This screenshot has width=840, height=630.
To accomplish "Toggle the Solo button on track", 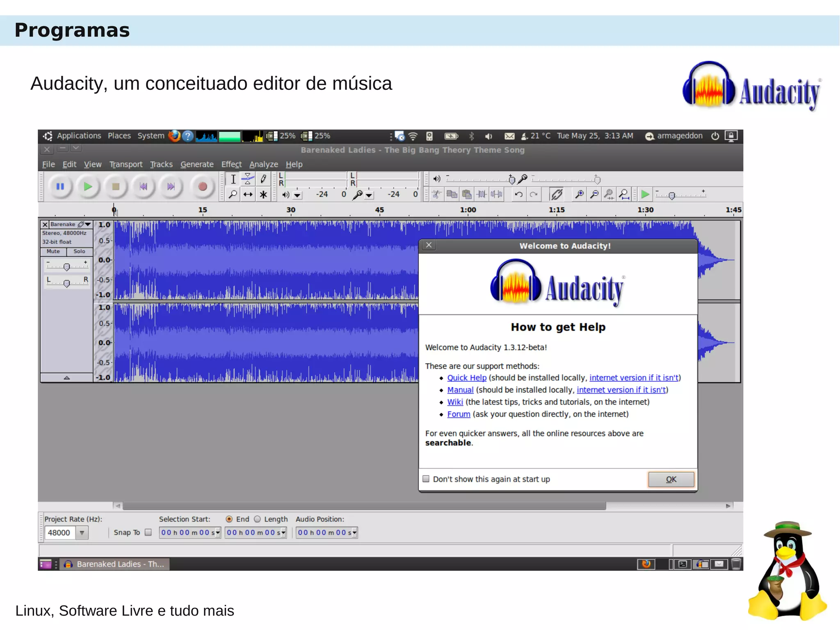I will (x=80, y=252).
